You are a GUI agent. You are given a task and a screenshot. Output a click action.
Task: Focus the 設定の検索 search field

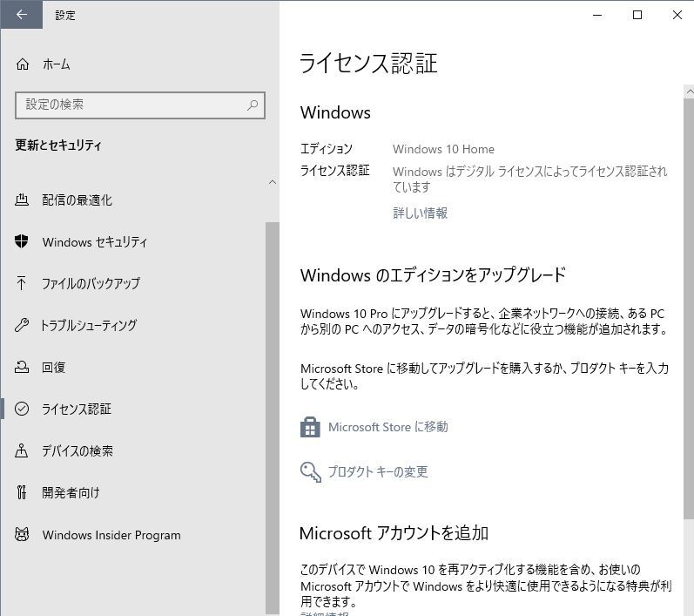tap(140, 105)
